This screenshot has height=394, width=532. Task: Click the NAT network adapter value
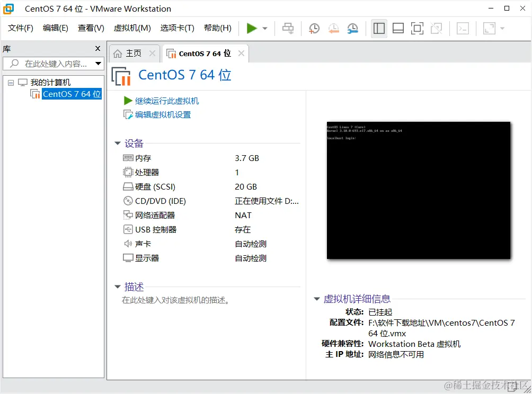click(x=243, y=216)
